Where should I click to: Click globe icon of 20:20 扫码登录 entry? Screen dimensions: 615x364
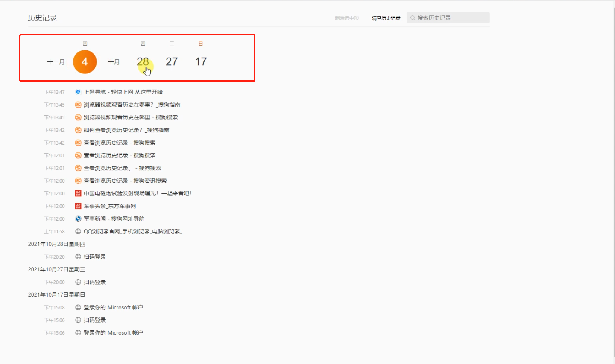78,257
